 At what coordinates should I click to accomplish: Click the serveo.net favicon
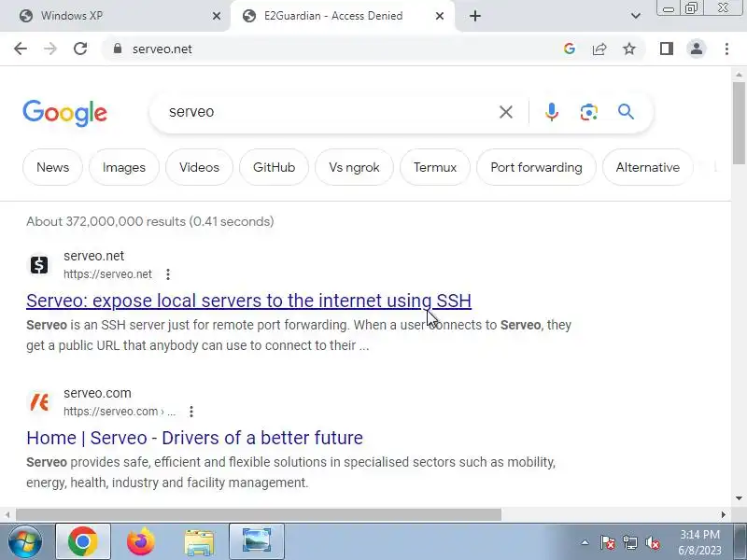coord(39,264)
